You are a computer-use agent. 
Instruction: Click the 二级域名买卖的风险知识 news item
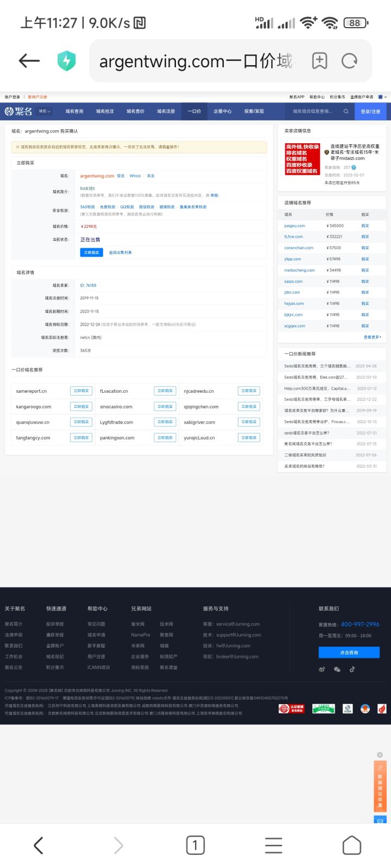pos(305,455)
